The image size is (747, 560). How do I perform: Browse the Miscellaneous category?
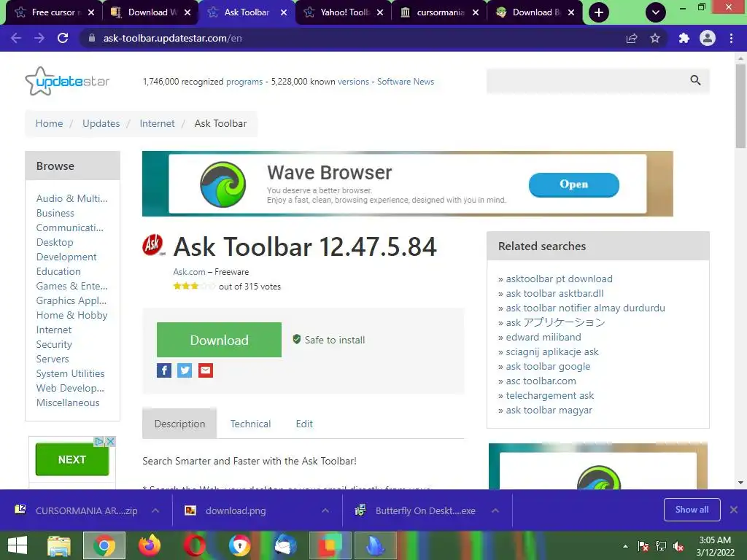pos(68,402)
